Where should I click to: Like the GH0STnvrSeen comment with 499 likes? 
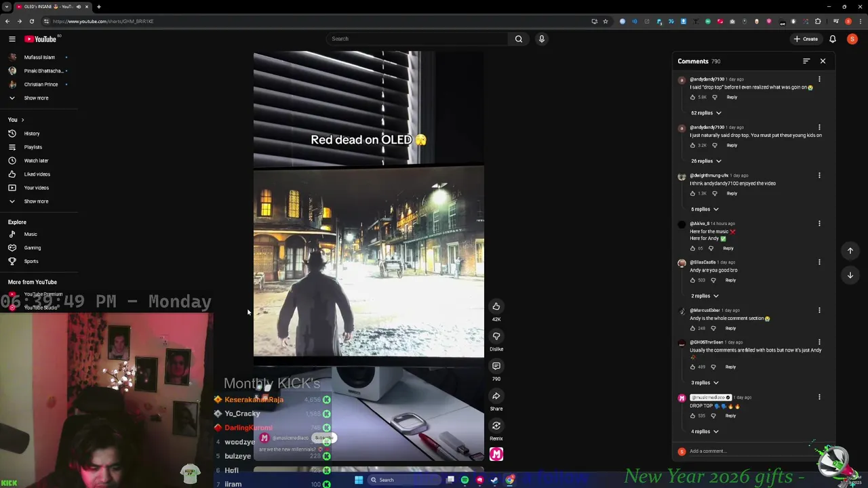pos(692,367)
